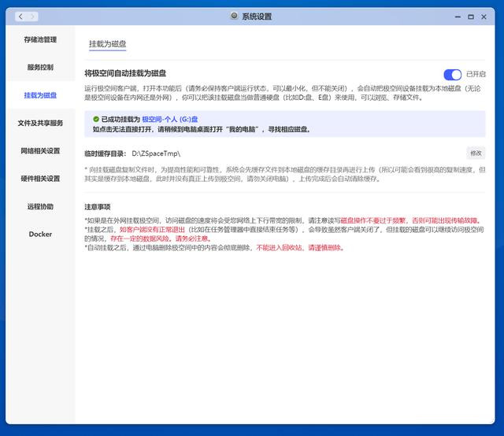Click the 将极空间自动挂载为磁盘 heading
504x436 pixels.
point(125,73)
